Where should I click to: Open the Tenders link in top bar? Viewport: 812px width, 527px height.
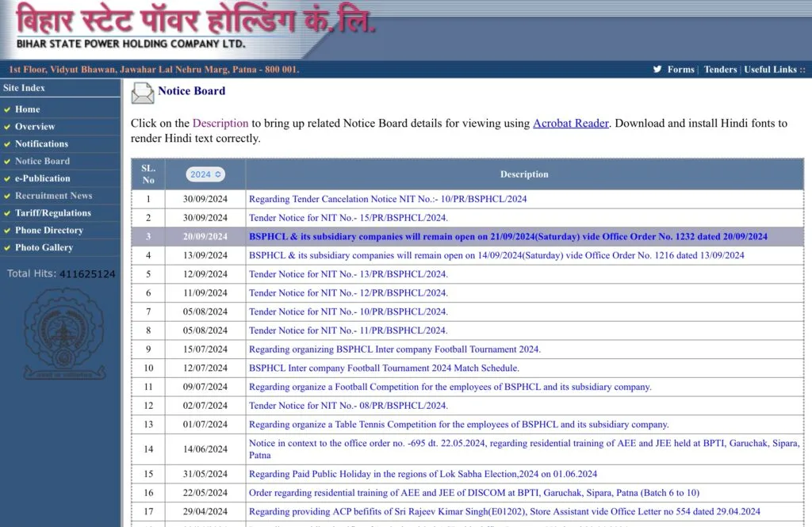click(720, 70)
